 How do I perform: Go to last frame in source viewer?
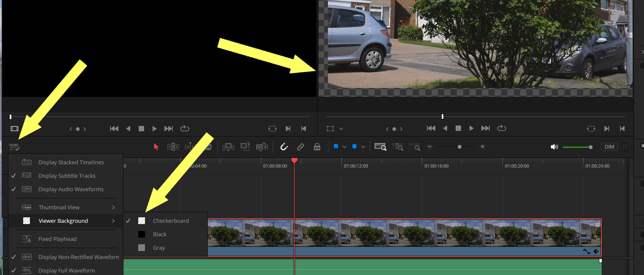pos(169,128)
